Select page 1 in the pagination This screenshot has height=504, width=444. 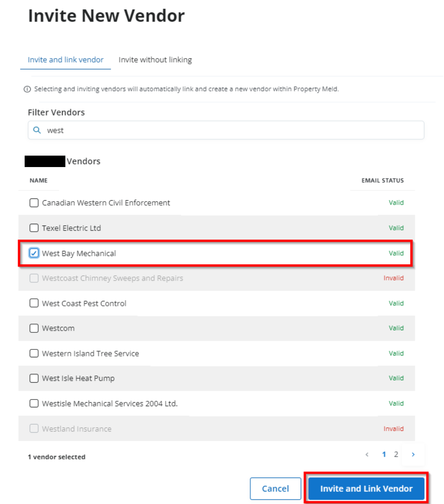click(x=384, y=454)
